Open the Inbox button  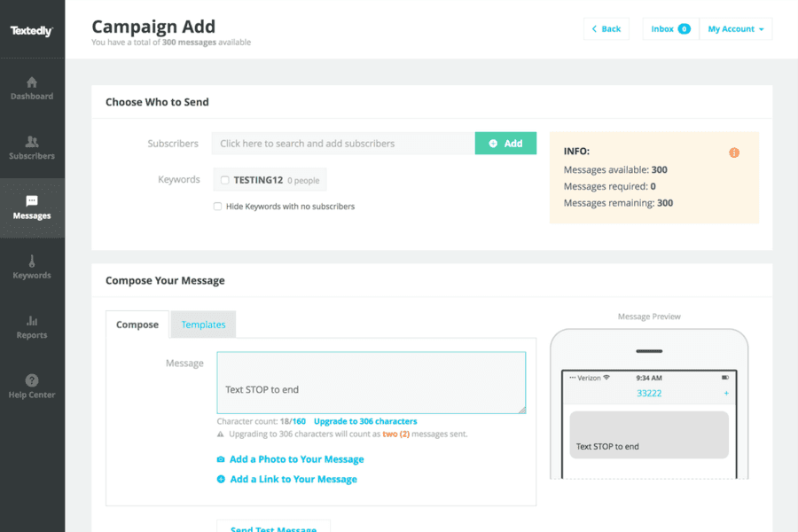point(670,29)
